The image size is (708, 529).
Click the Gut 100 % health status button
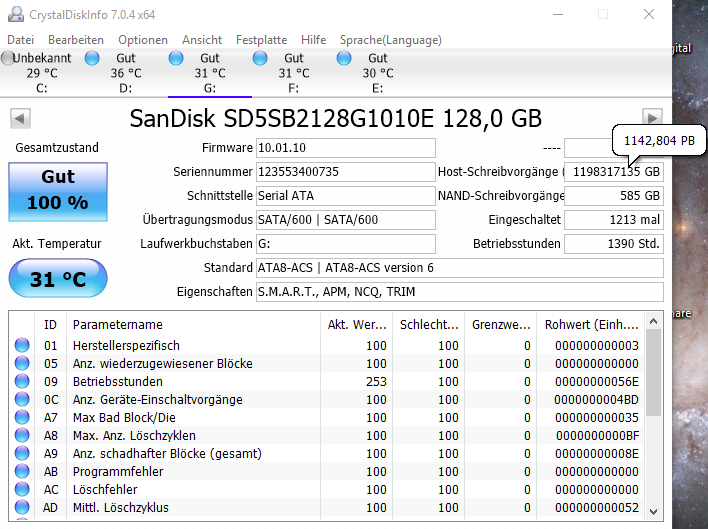pyautogui.click(x=58, y=191)
